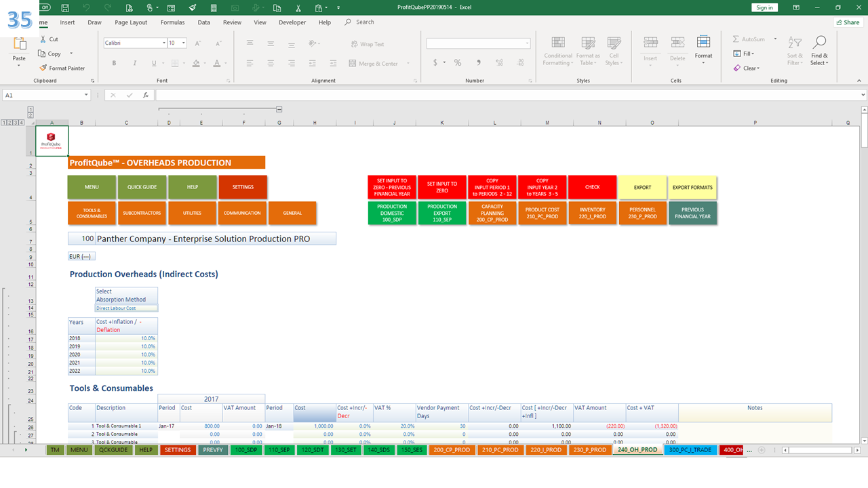
Task: Open the Copy dropdown arrow
Action: (71, 54)
